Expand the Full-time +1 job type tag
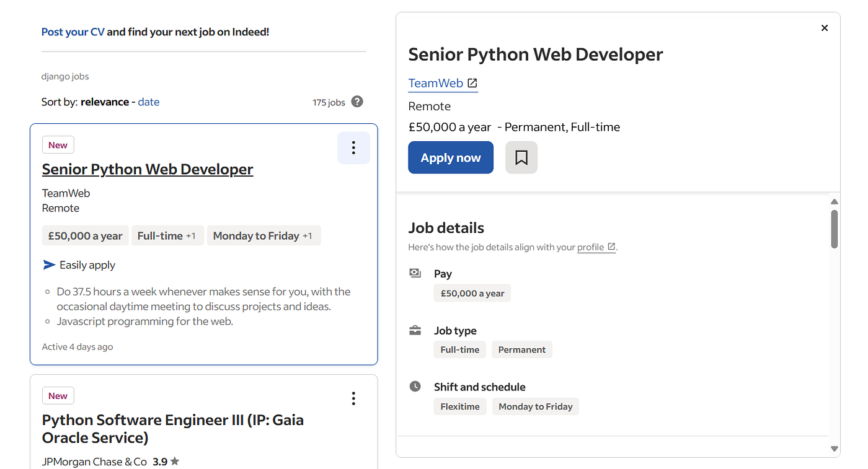 (167, 236)
